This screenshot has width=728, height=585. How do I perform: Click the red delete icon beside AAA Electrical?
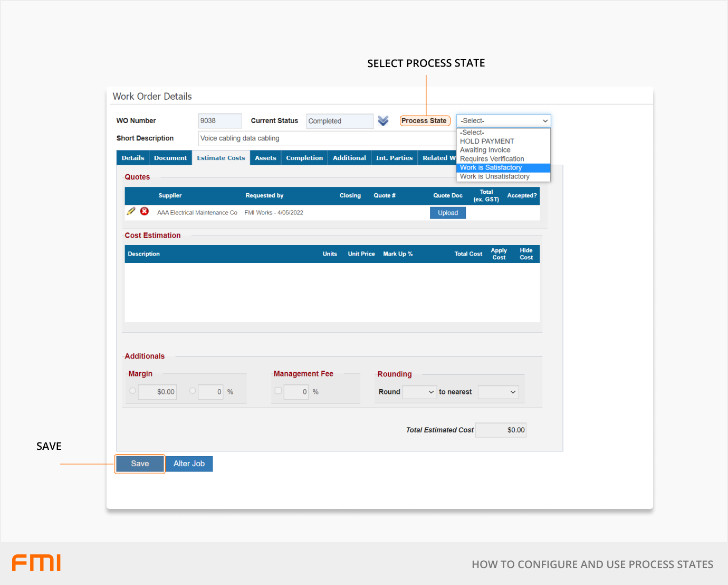(x=144, y=211)
